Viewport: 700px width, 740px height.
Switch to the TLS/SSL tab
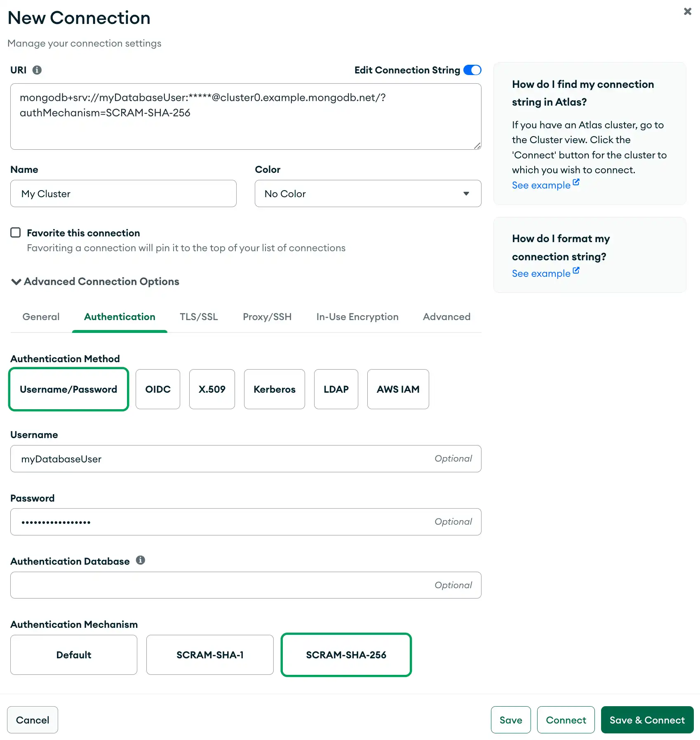point(199,317)
